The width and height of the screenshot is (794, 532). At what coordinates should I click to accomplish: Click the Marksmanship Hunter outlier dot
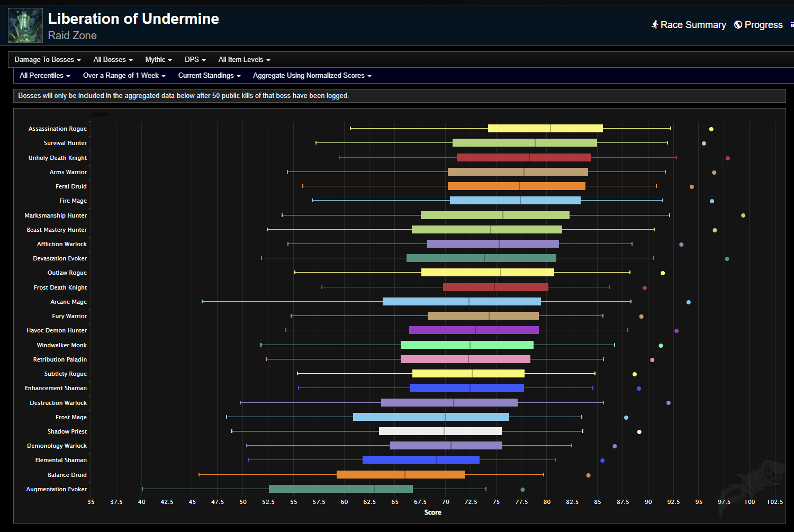(743, 215)
